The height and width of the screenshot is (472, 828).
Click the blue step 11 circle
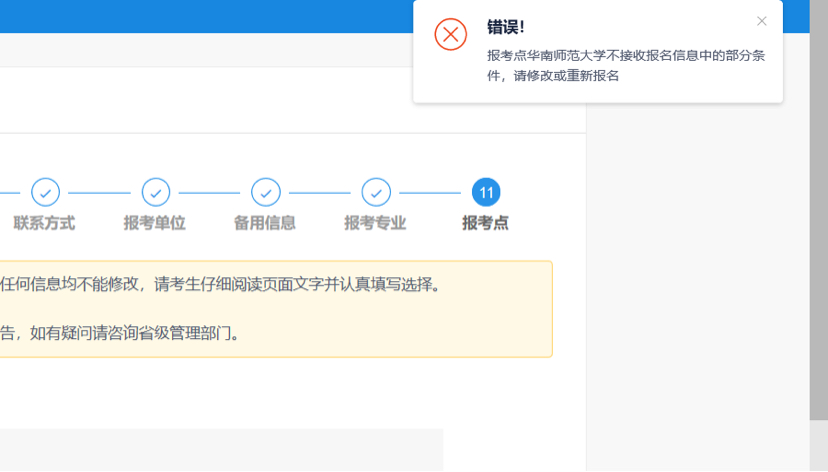point(486,192)
